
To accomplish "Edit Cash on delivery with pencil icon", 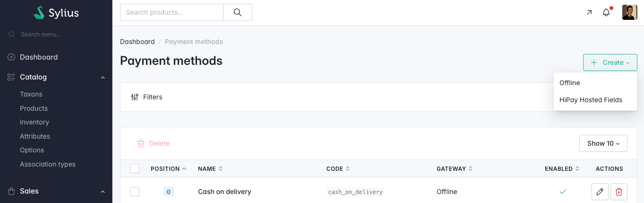I will point(600,192).
